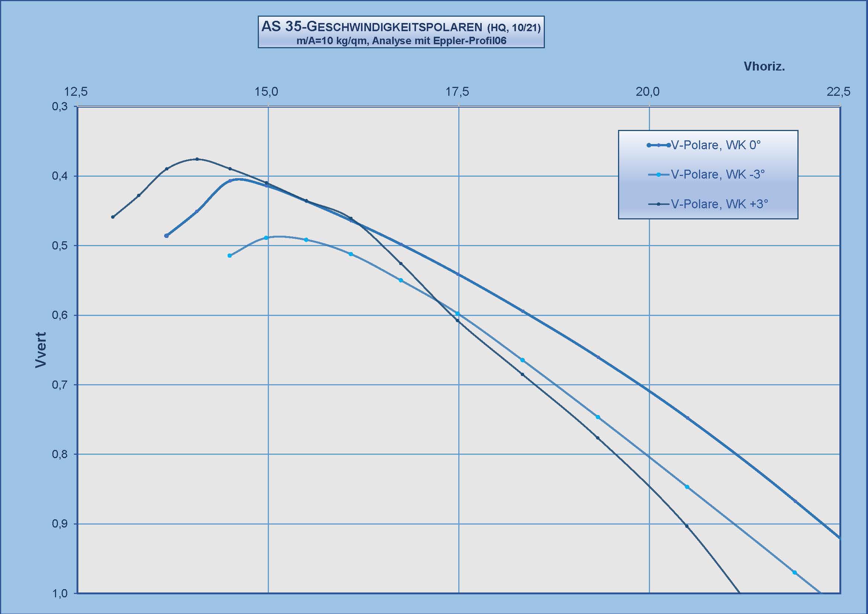Click the WK -3° legend line marker

659,174
